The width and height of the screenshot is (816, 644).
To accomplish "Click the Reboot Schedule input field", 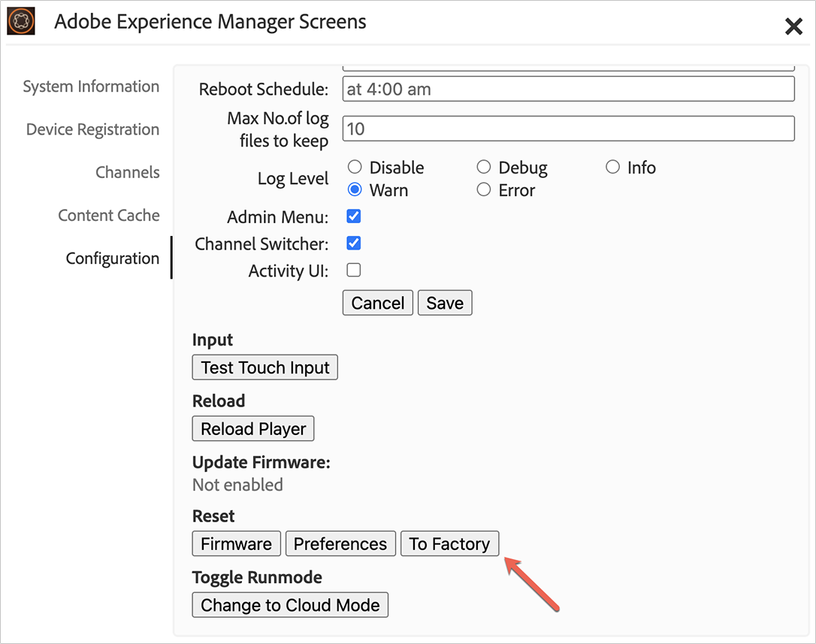I will pos(568,89).
